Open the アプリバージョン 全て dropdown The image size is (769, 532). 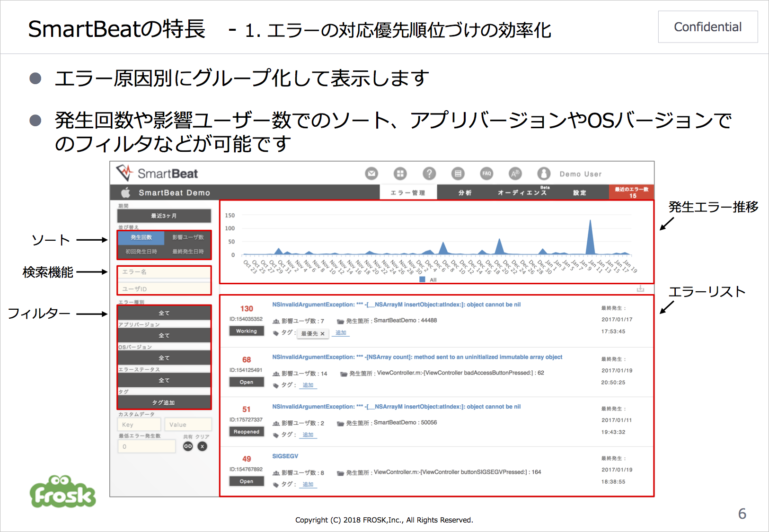tap(164, 335)
